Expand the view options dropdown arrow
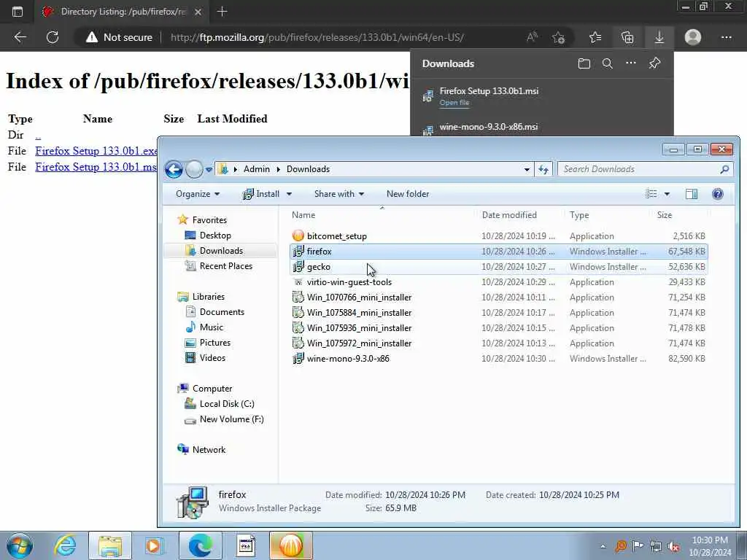The height and width of the screenshot is (560, 747). coord(667,194)
